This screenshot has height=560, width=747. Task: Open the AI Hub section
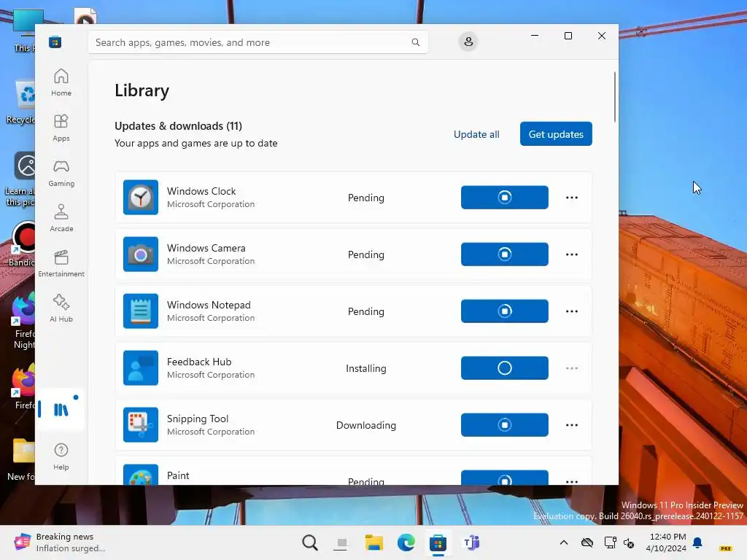coord(61,308)
